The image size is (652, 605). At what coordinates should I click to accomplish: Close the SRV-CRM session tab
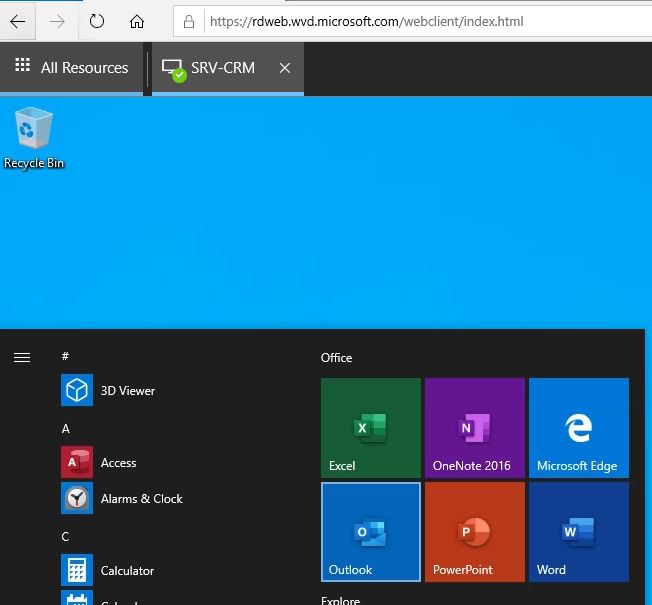(x=285, y=68)
